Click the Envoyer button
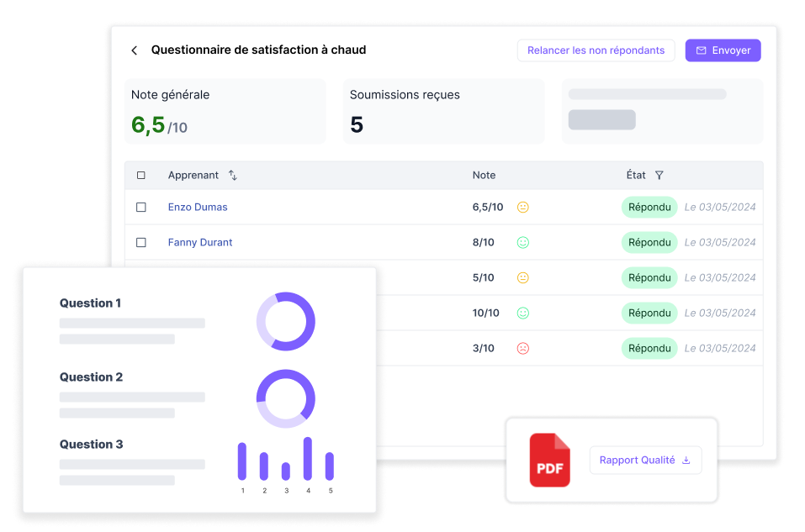Screen dimensions: 805x532 [x=723, y=50]
